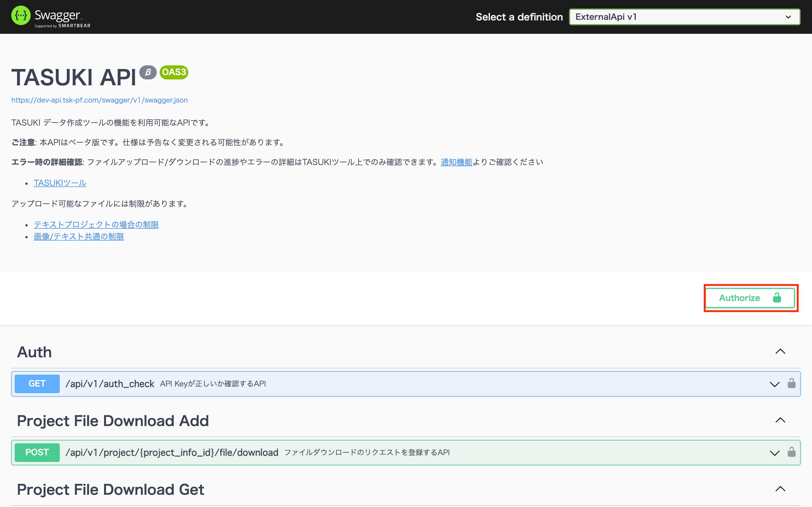Collapse the Auth section
This screenshot has width=812, height=507.
coord(780,352)
